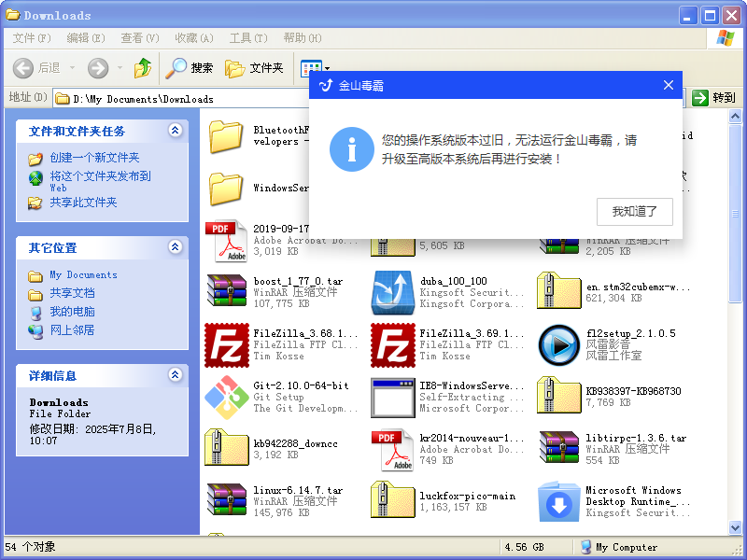Select the duba_100_100 installer icon
The height and width of the screenshot is (560, 747).
(x=393, y=292)
